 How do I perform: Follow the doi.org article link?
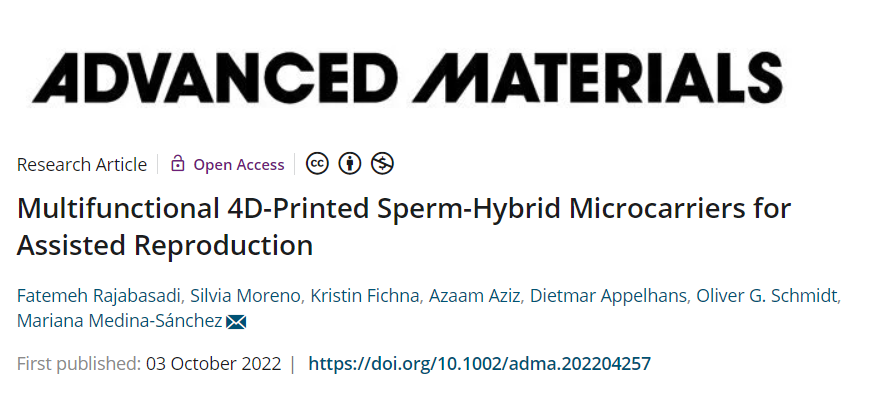coord(479,364)
